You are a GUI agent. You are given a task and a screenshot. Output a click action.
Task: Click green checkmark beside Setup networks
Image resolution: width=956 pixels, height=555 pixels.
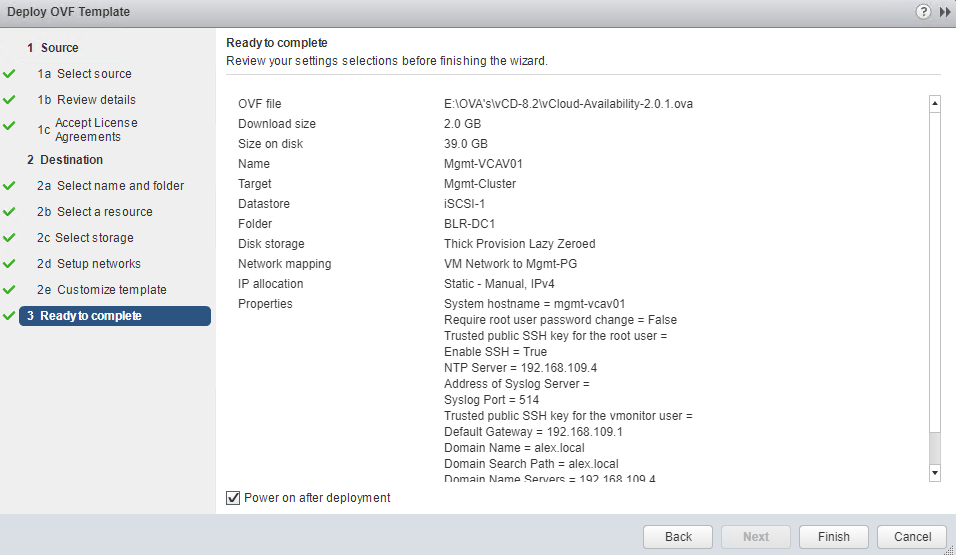point(10,264)
